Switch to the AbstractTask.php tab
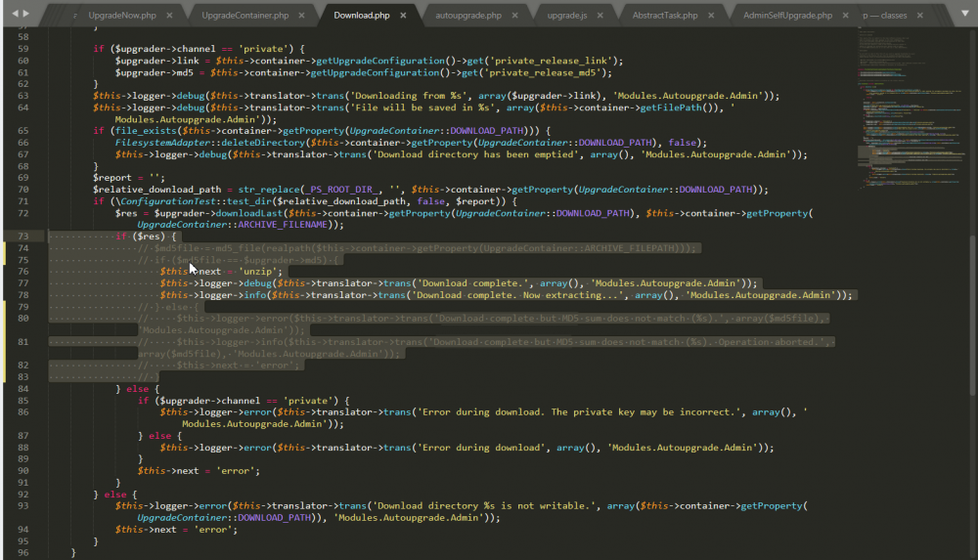 (665, 16)
